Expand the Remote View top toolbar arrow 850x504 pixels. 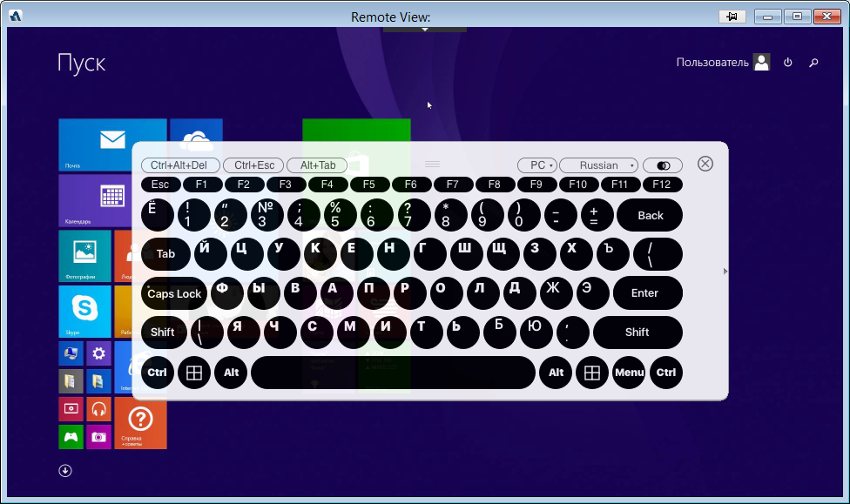[x=425, y=30]
